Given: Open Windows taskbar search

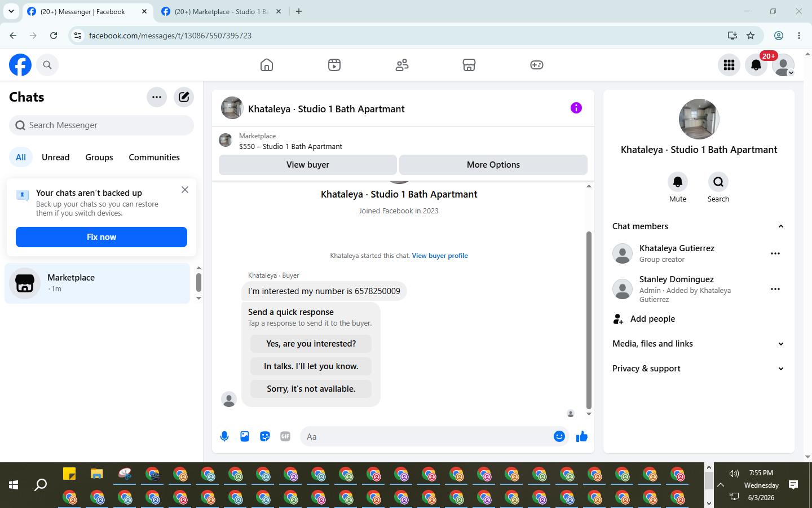Looking at the screenshot, I should point(41,485).
